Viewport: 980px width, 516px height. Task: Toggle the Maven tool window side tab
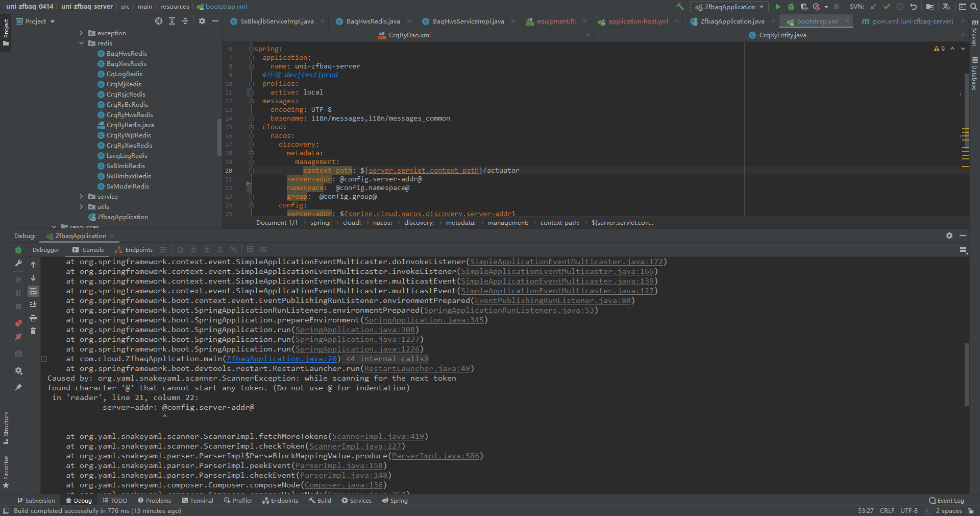974,33
